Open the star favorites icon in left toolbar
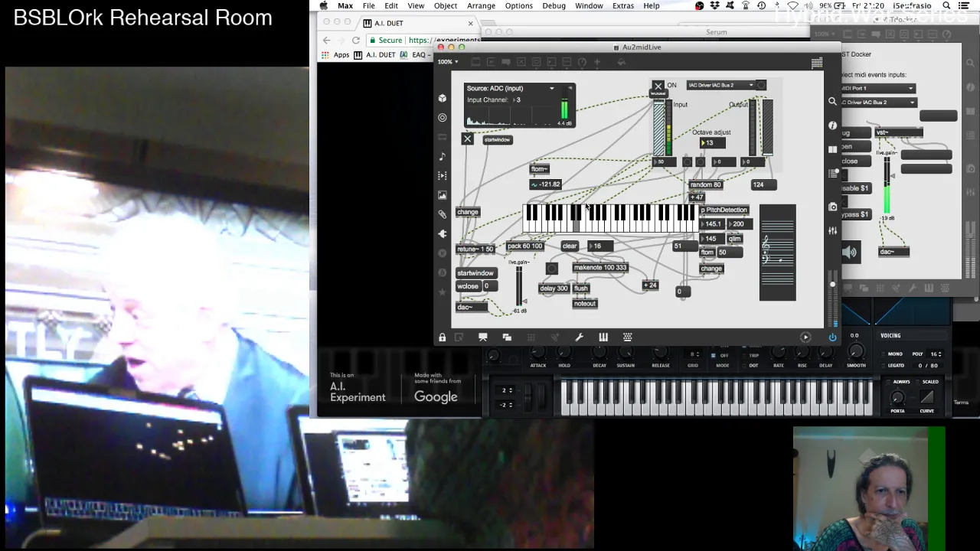The width and height of the screenshot is (980, 551). [443, 292]
